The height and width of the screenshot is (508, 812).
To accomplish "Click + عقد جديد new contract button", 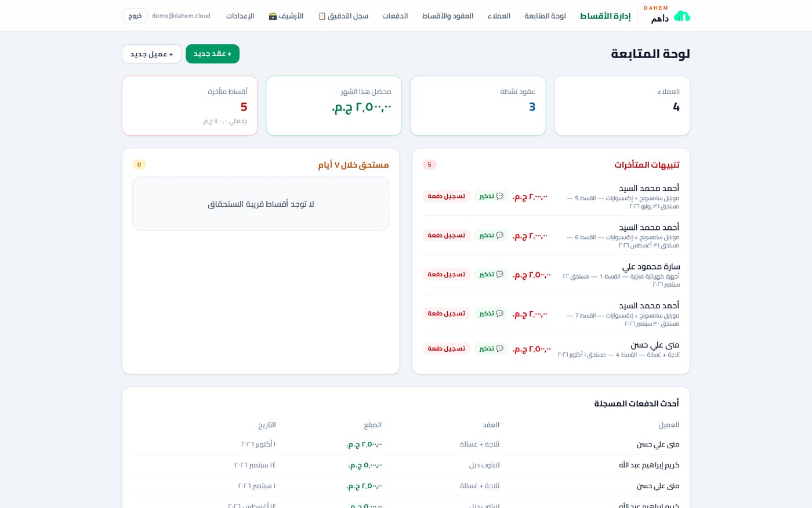I will [x=212, y=54].
